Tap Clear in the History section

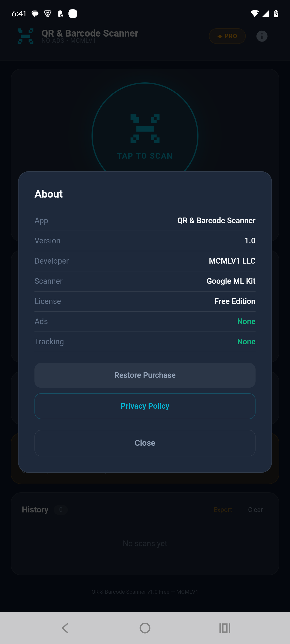pos(255,510)
